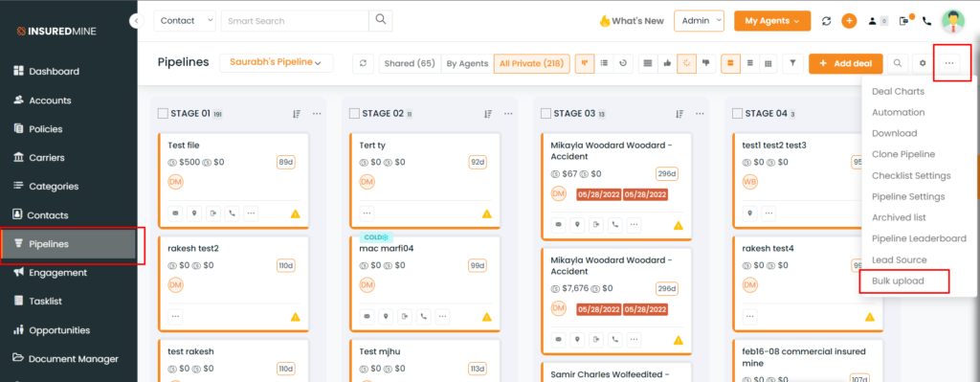Sort STAGE 03 using its sort icon
Viewport: 980px width, 382px height.
click(x=680, y=114)
